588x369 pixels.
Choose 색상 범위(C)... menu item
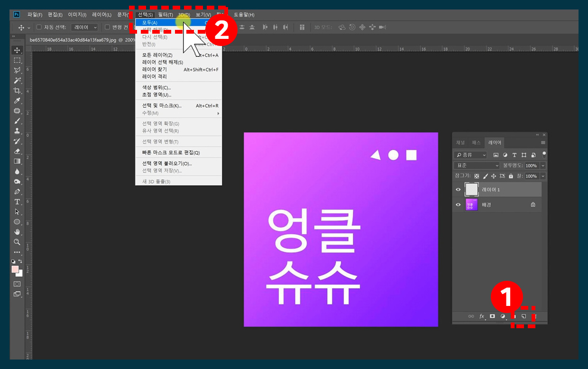coord(178,87)
